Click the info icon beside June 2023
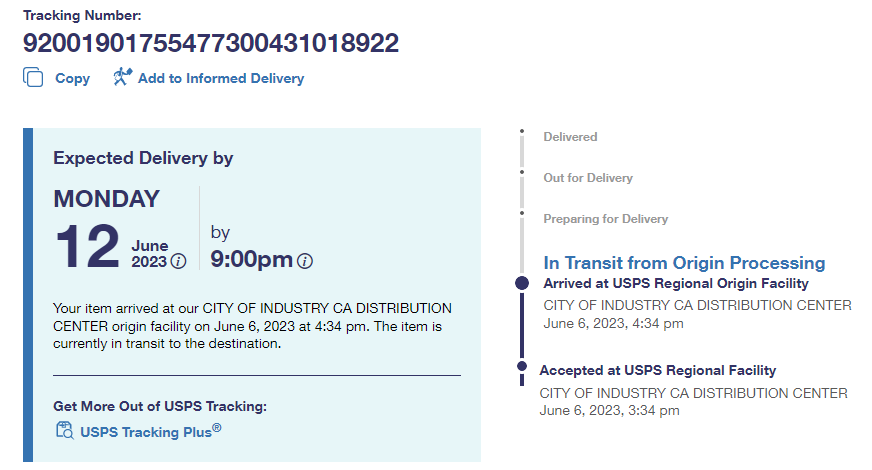 179,262
